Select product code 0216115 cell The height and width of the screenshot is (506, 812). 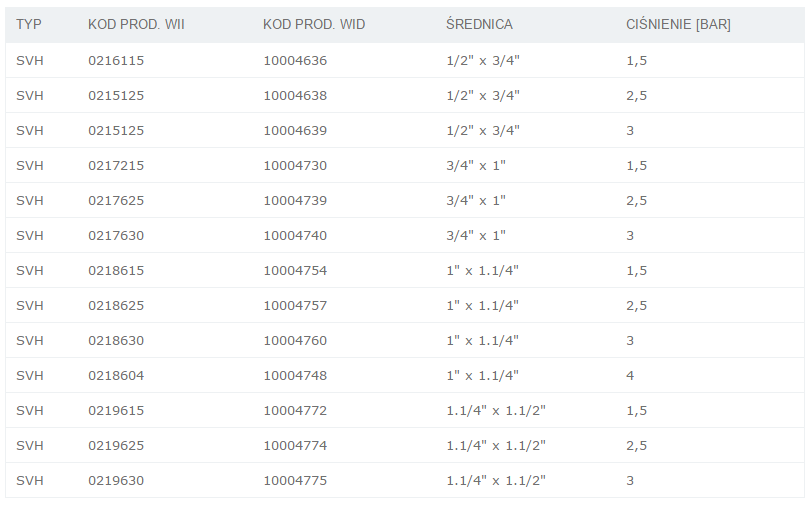coord(116,60)
